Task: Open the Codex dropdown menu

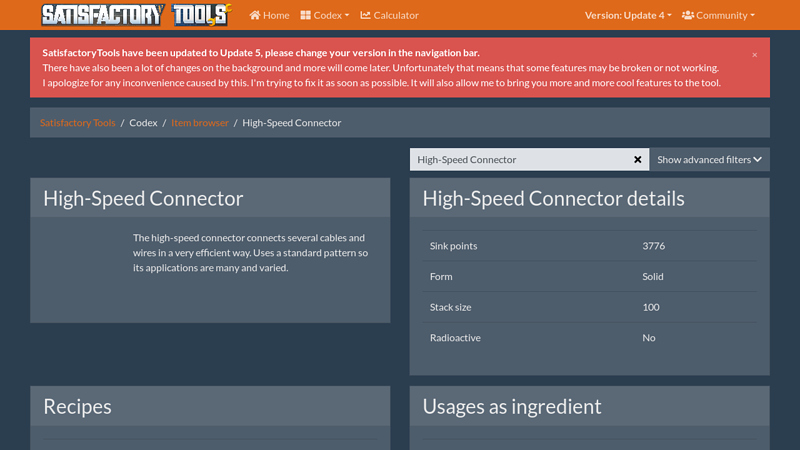Action: [x=325, y=16]
